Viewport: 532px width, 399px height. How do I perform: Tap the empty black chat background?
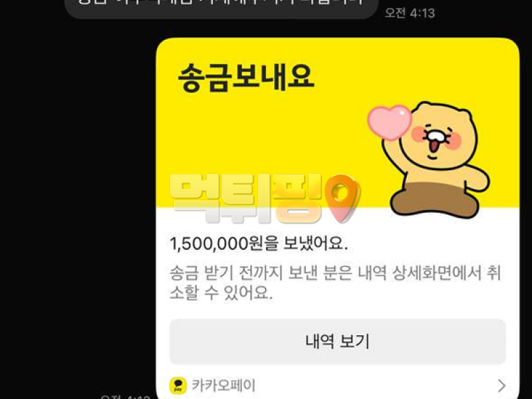tap(78, 203)
